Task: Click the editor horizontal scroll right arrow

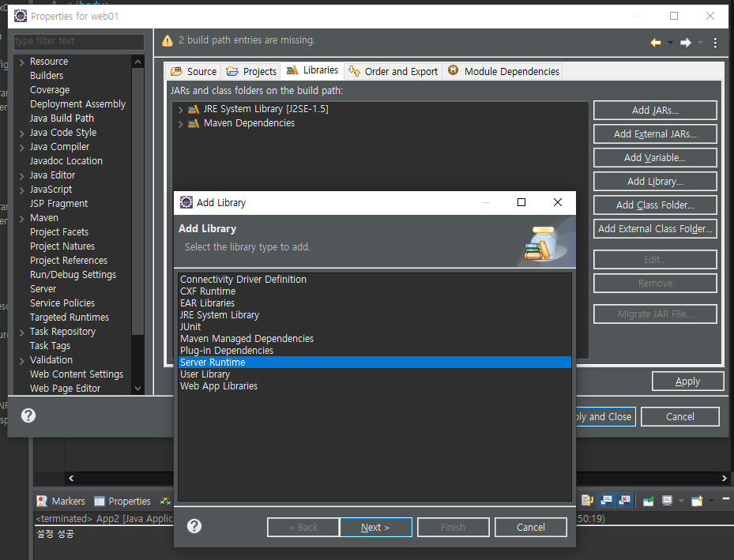Action: tap(724, 478)
